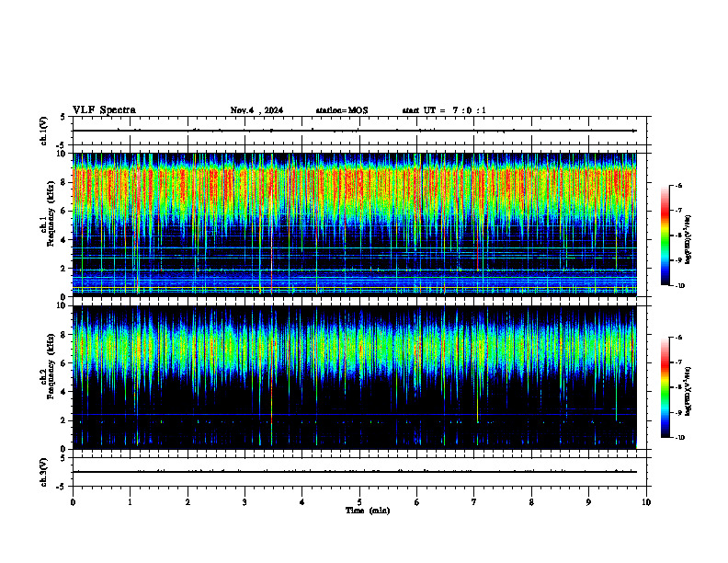Image resolution: width=728 pixels, height=563 pixels.
Task: Click the ch.2 spectrogram plot
Action: click(x=355, y=377)
